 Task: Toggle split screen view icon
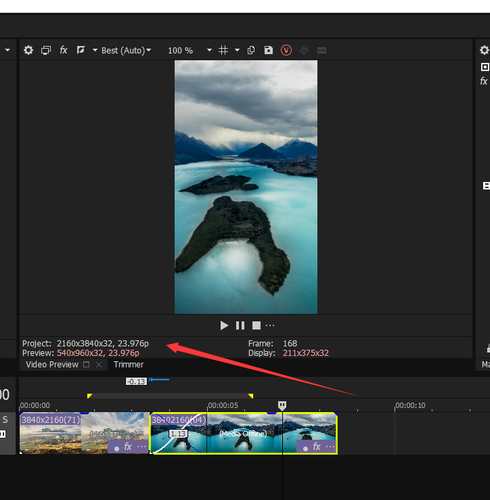[81, 50]
